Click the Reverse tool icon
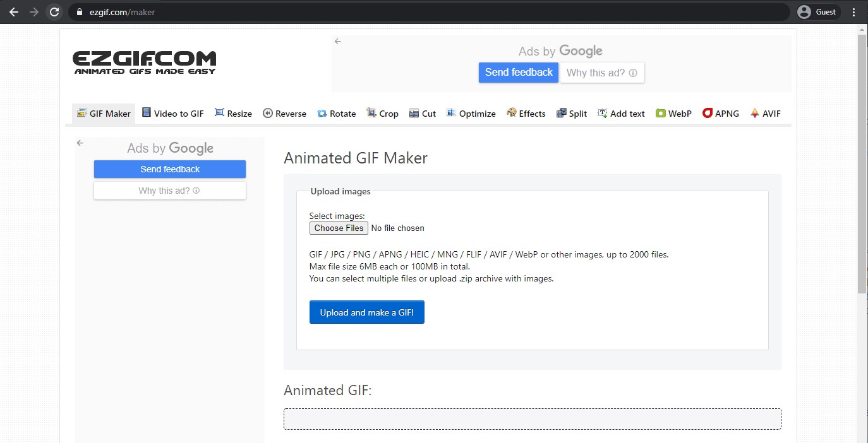 268,114
